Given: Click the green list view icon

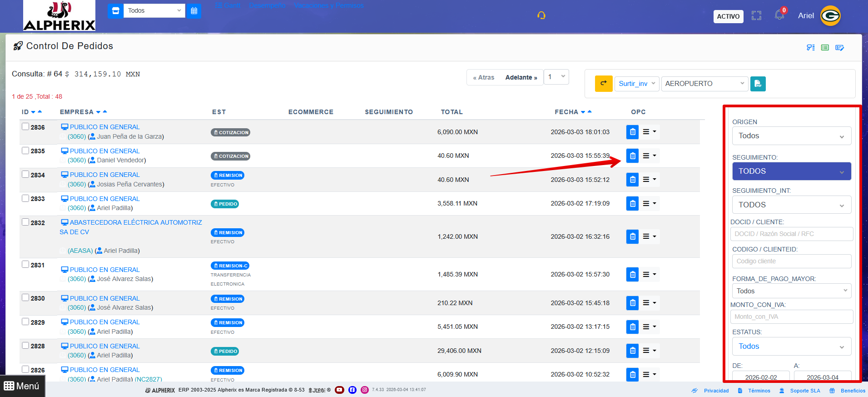Looking at the screenshot, I should [x=825, y=48].
